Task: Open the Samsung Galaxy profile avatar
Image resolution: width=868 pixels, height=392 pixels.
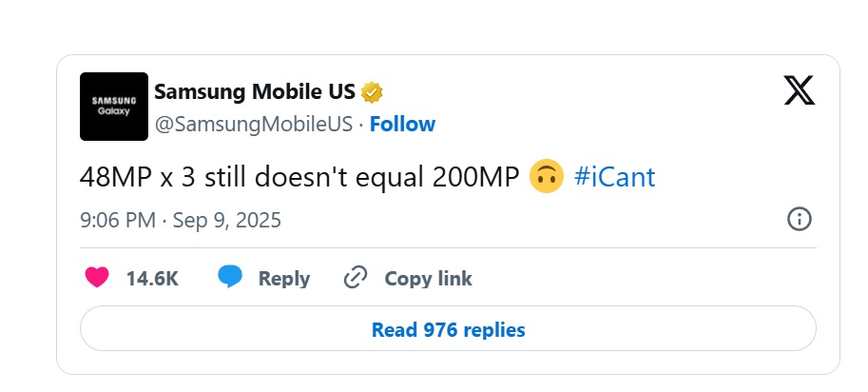Action: point(114,107)
